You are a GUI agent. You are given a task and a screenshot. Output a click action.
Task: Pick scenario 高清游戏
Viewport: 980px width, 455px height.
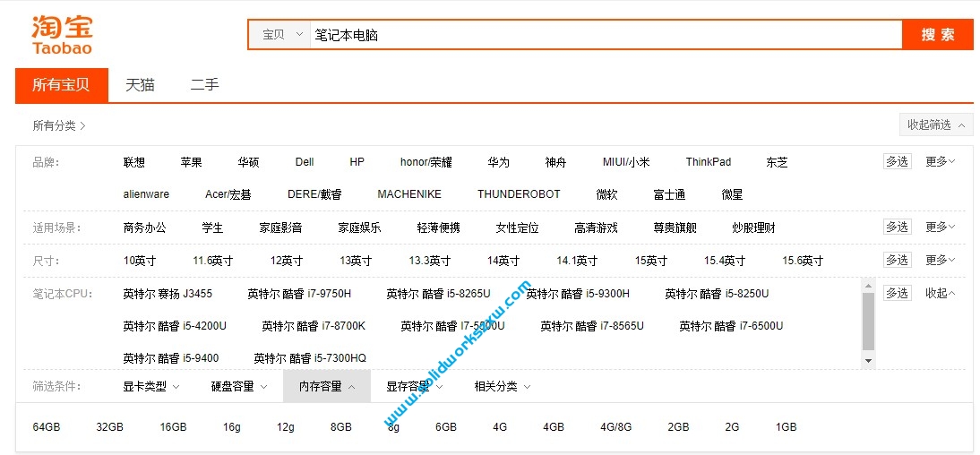click(x=596, y=227)
